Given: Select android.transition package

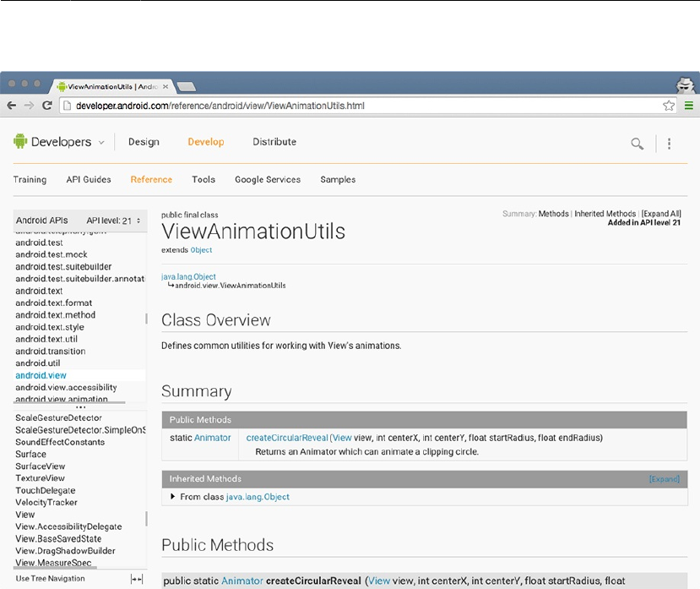Looking at the screenshot, I should point(51,351).
